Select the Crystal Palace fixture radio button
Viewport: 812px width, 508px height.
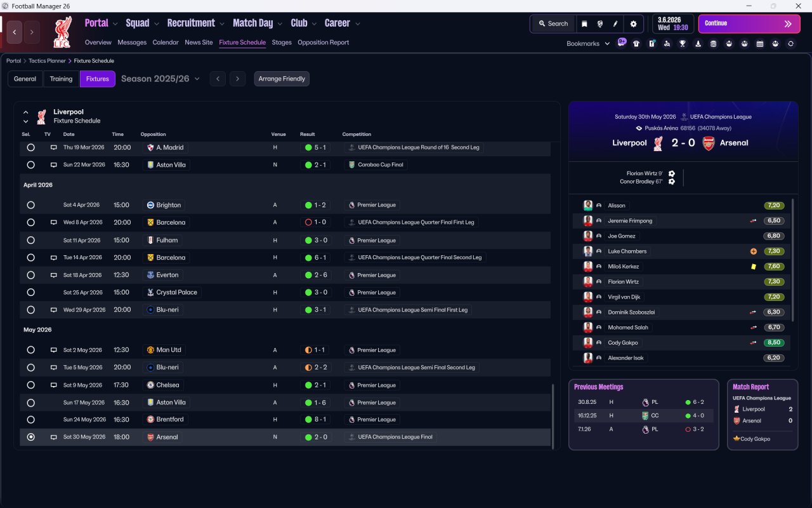click(x=30, y=293)
